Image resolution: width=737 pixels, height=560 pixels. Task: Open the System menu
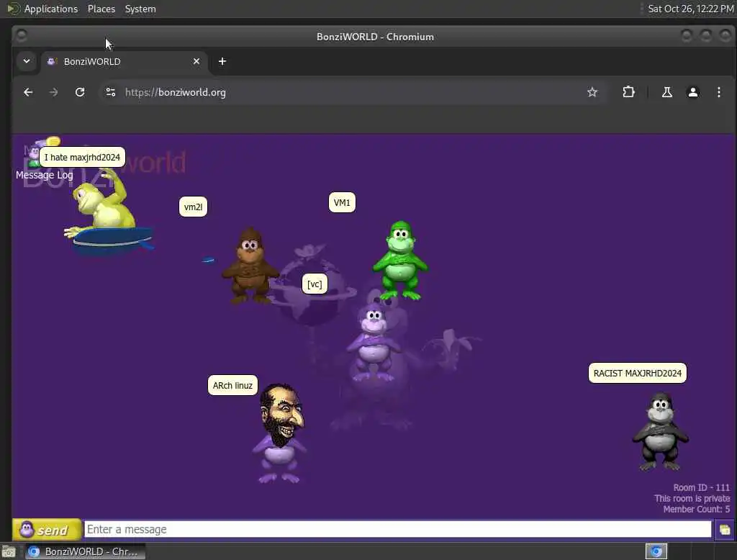pyautogui.click(x=140, y=9)
